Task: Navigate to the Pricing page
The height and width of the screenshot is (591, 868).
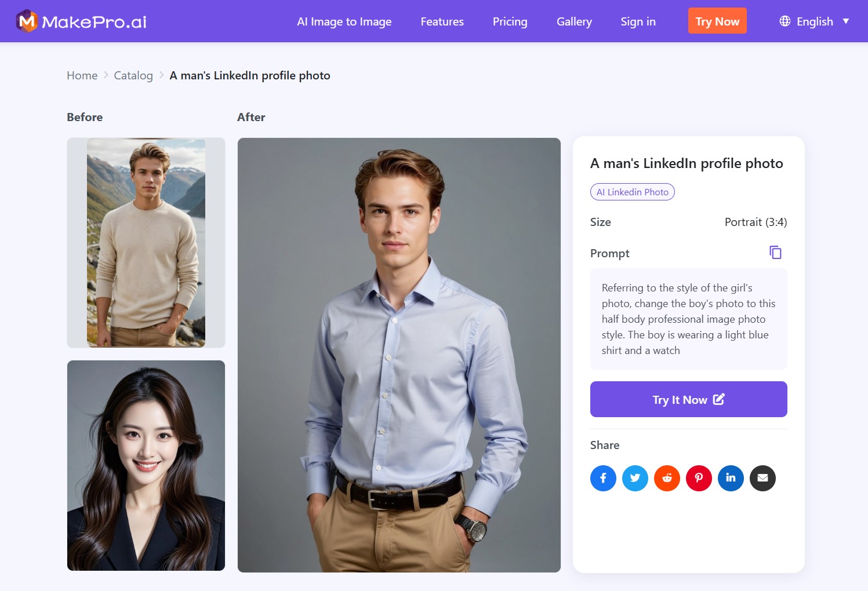Action: [x=509, y=21]
